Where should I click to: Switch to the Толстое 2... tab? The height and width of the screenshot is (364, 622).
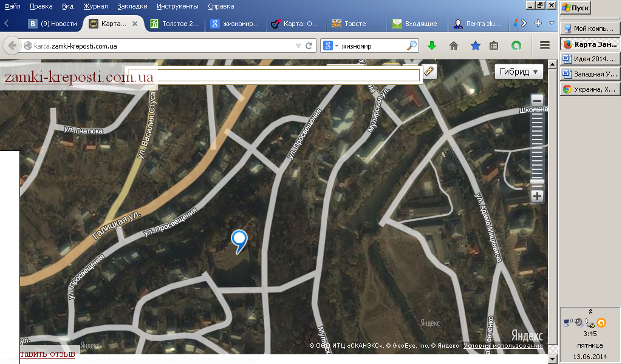174,24
